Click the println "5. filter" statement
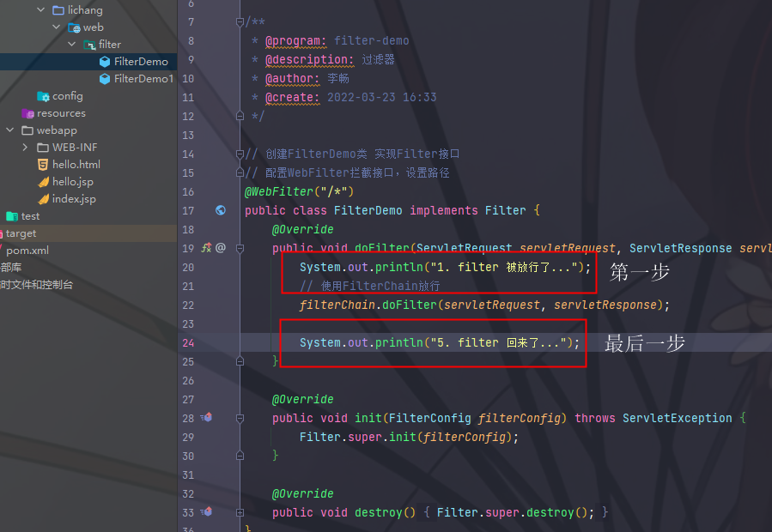The width and height of the screenshot is (772, 532). 440,342
